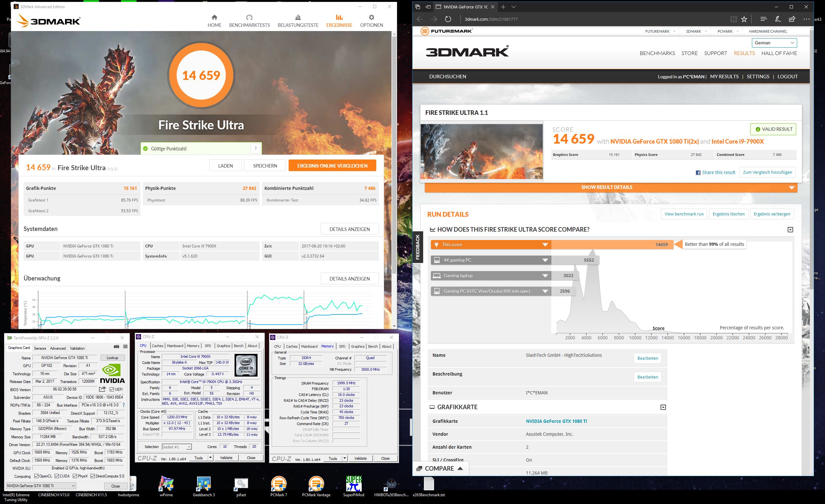Open Tools dropdown arrow in CPU-Z Memory window
The width and height of the screenshot is (825, 504).
(345, 458)
